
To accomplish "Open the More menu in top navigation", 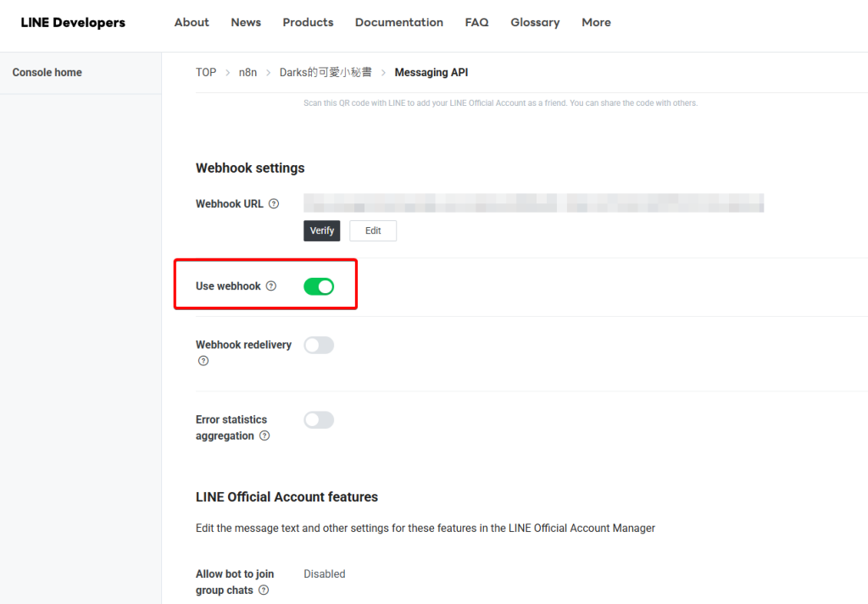I will click(596, 23).
